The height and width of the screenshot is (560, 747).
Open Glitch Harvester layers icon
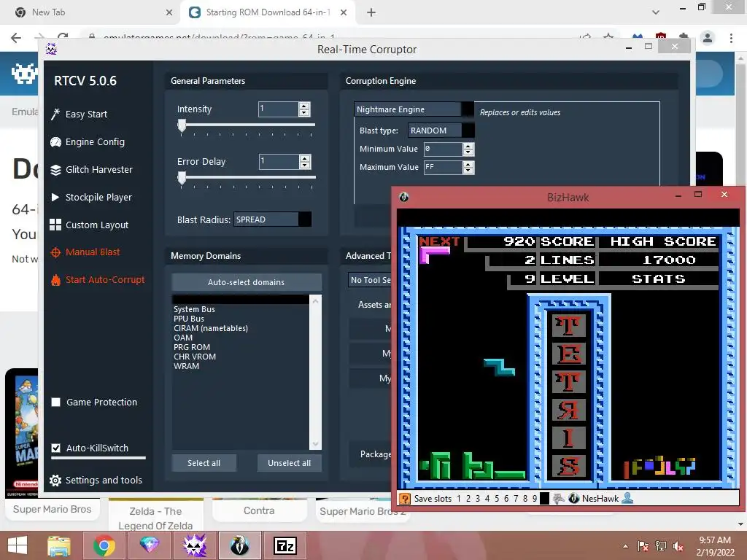55,169
